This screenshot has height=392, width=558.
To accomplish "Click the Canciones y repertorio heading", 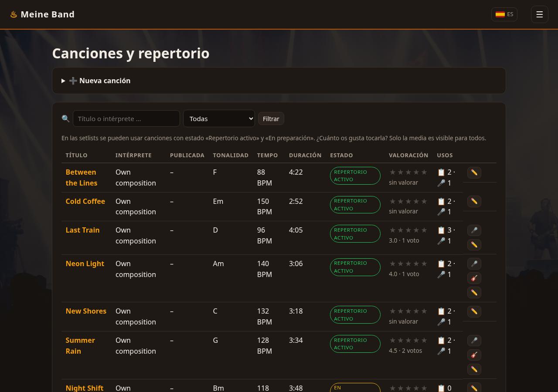I will pyautogui.click(x=131, y=53).
